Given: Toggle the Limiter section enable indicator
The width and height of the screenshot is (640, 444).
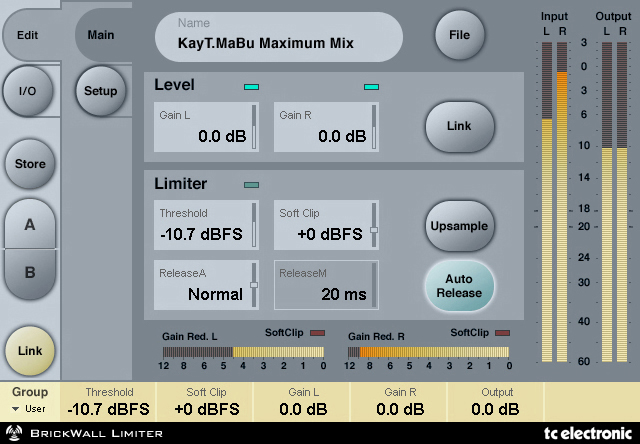Looking at the screenshot, I should click(x=251, y=184).
